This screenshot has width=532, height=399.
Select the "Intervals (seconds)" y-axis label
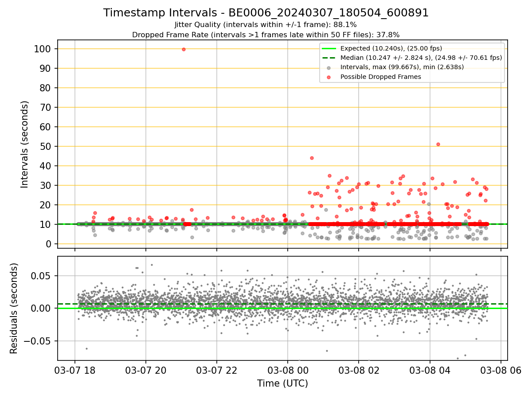click(x=25, y=144)
